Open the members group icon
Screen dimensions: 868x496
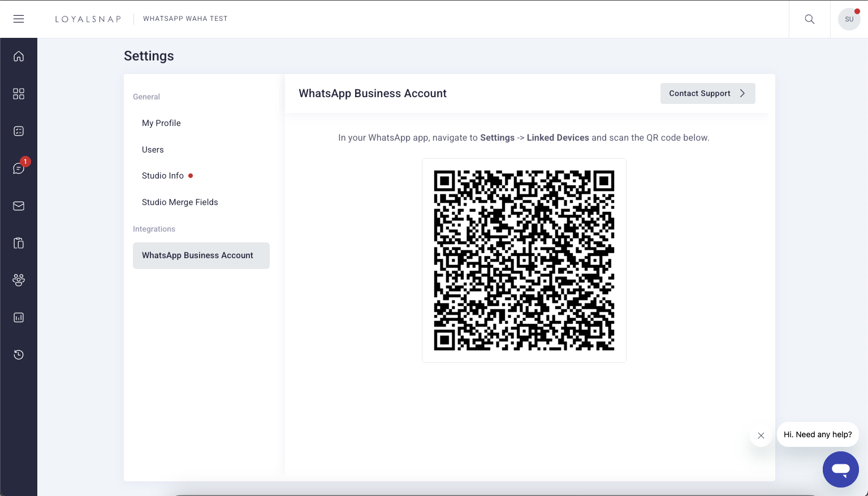click(19, 280)
